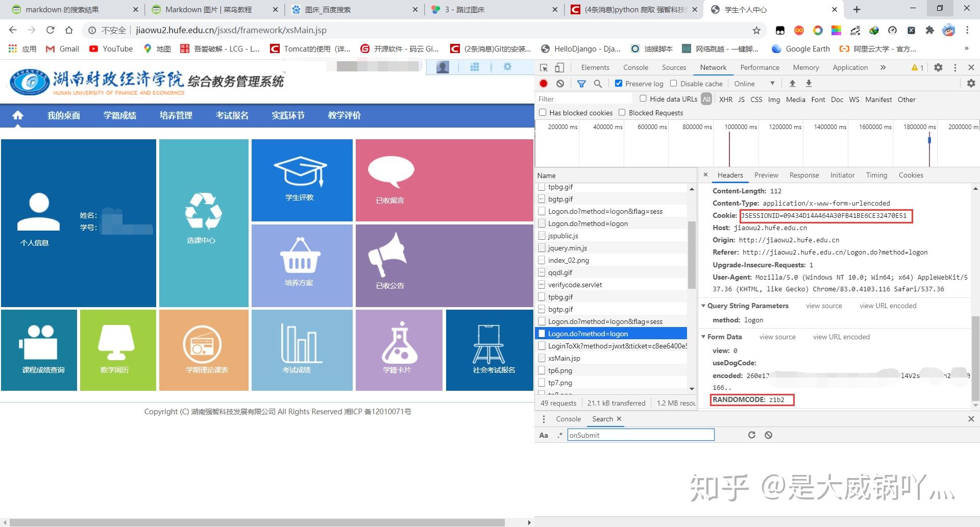Stop recording network log red button
This screenshot has height=527, width=980.
544,84
